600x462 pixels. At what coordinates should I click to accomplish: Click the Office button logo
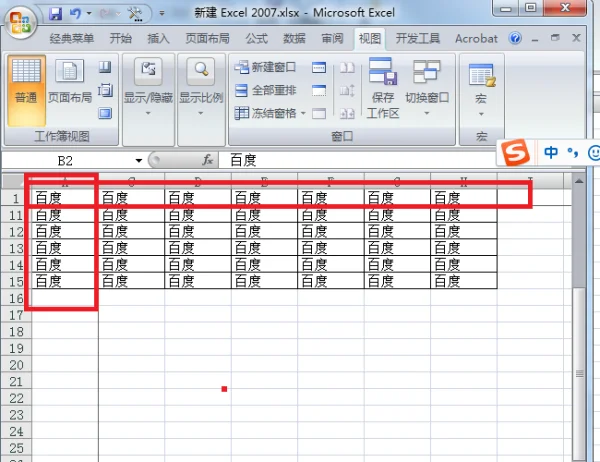pyautogui.click(x=22, y=21)
